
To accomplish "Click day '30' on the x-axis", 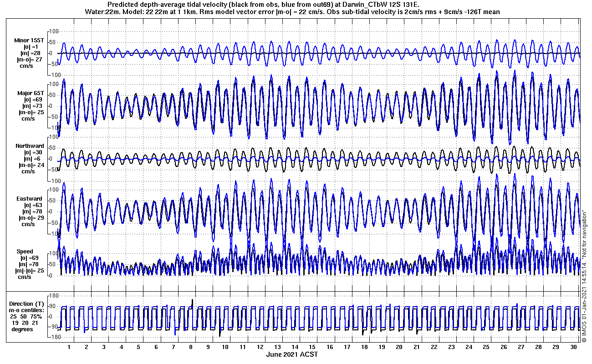I will click(573, 347).
